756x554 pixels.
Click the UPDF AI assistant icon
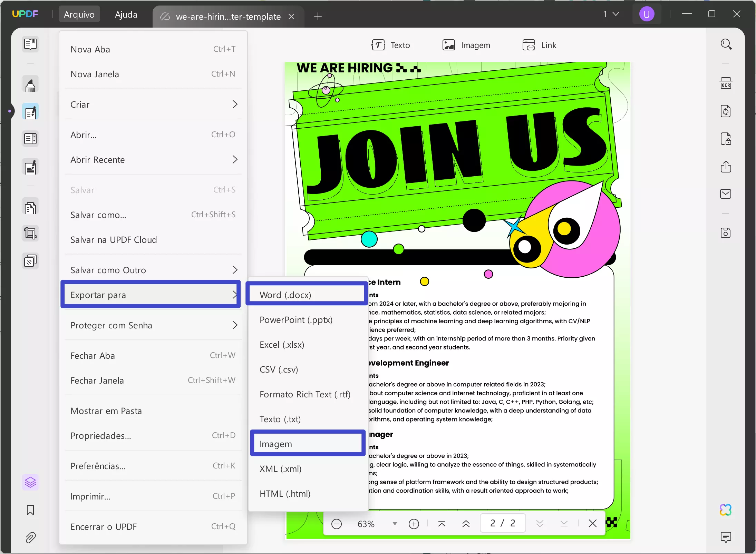[725, 510]
